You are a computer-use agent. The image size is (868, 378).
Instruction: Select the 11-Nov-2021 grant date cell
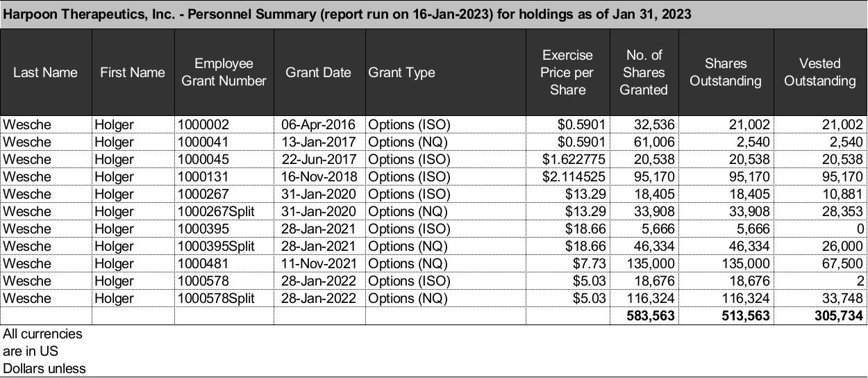tap(319, 263)
